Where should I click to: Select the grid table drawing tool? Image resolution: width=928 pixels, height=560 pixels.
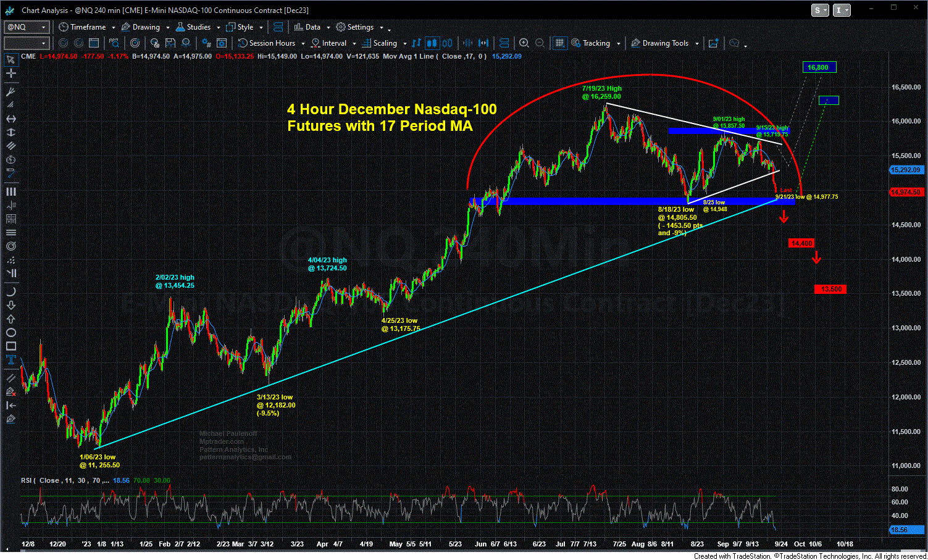[10, 219]
